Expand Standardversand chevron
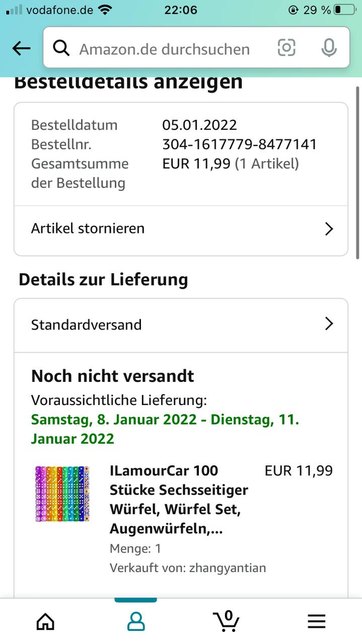 point(329,324)
